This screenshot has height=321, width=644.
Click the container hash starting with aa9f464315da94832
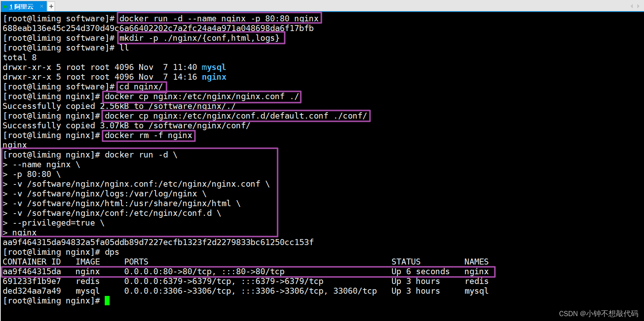pos(158,242)
